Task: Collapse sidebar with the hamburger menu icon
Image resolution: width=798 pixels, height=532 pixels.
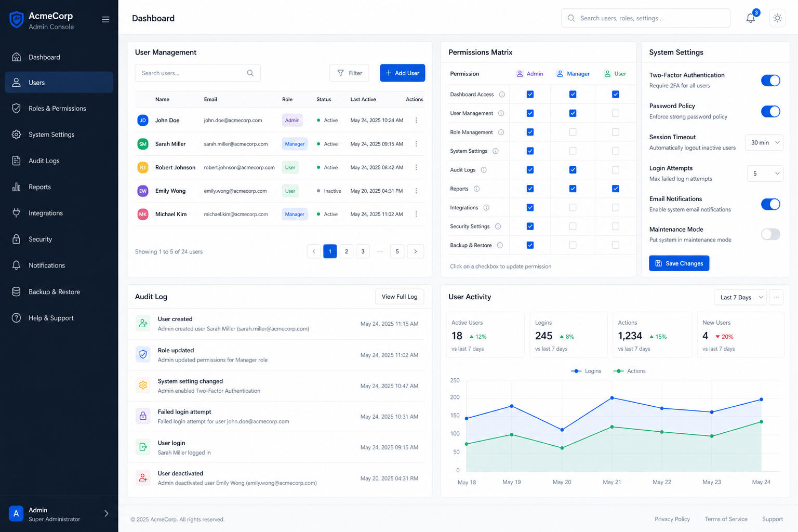Action: (x=105, y=20)
